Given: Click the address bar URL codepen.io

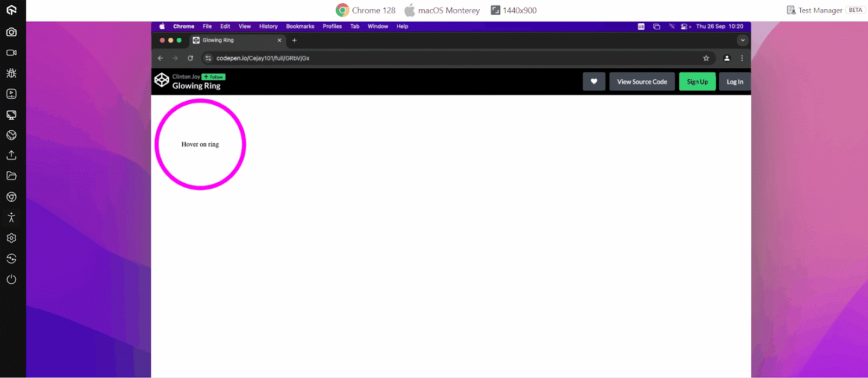Looking at the screenshot, I should click(x=263, y=58).
